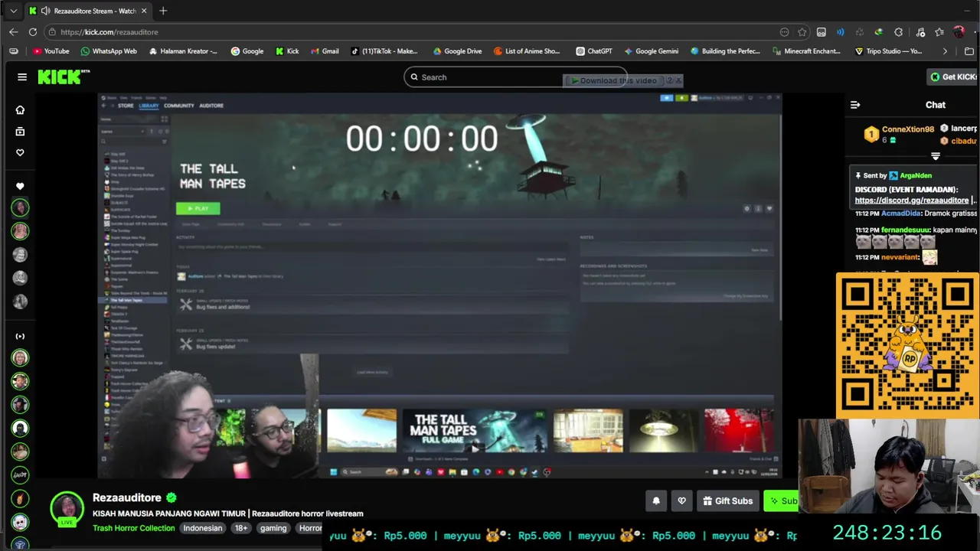
Task: Open browser profile avatar
Action: coord(959,32)
